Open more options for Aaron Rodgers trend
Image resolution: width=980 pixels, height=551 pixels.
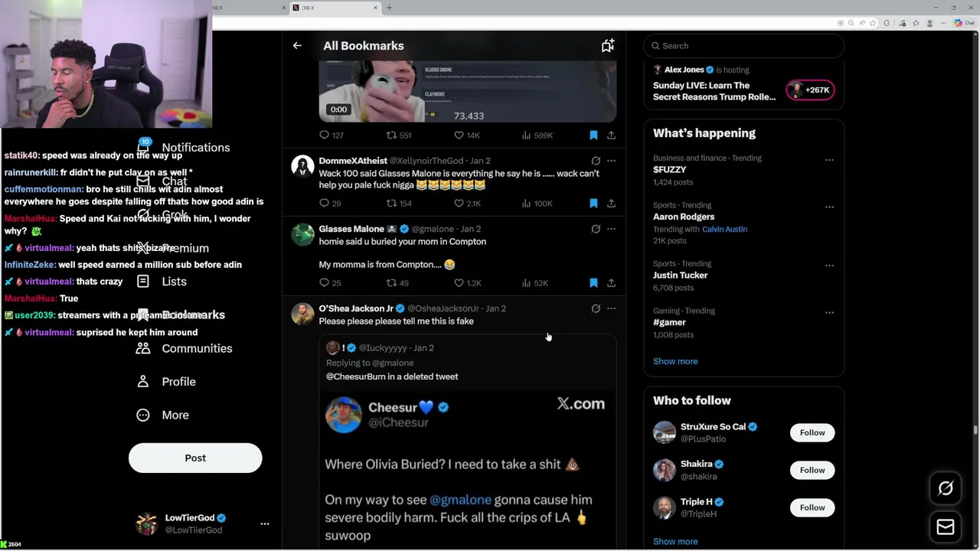[829, 207]
